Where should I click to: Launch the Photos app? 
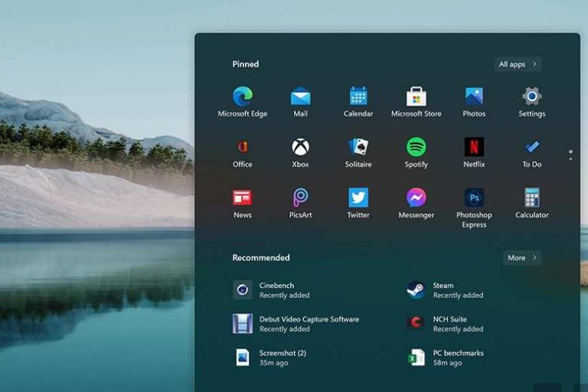474,102
